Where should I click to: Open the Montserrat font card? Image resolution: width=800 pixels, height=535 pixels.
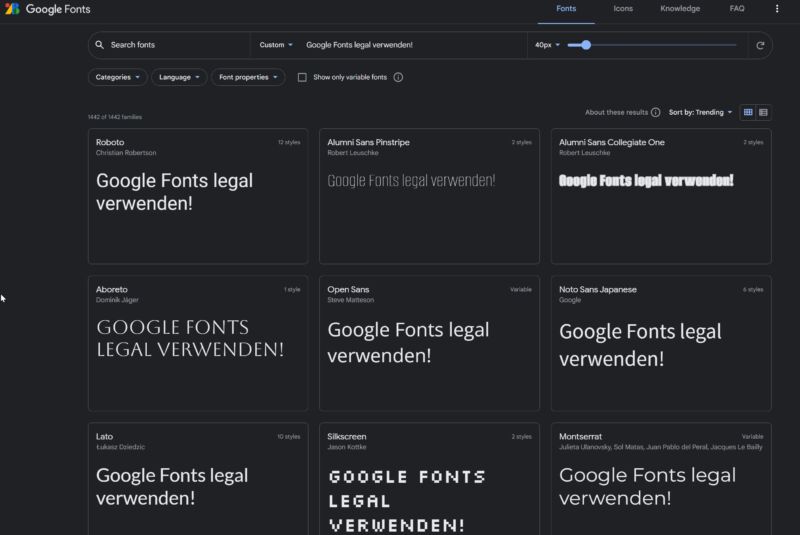point(661,479)
